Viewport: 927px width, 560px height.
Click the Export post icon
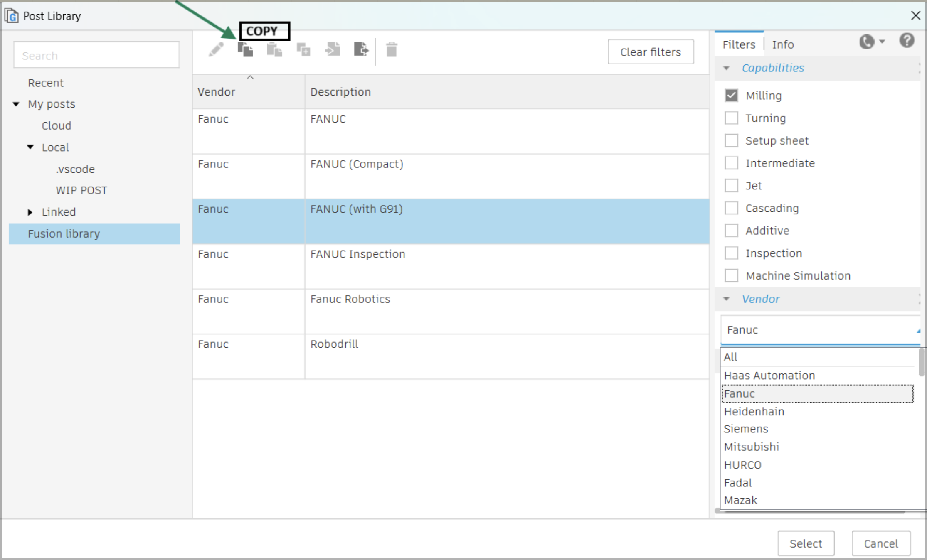tap(361, 49)
